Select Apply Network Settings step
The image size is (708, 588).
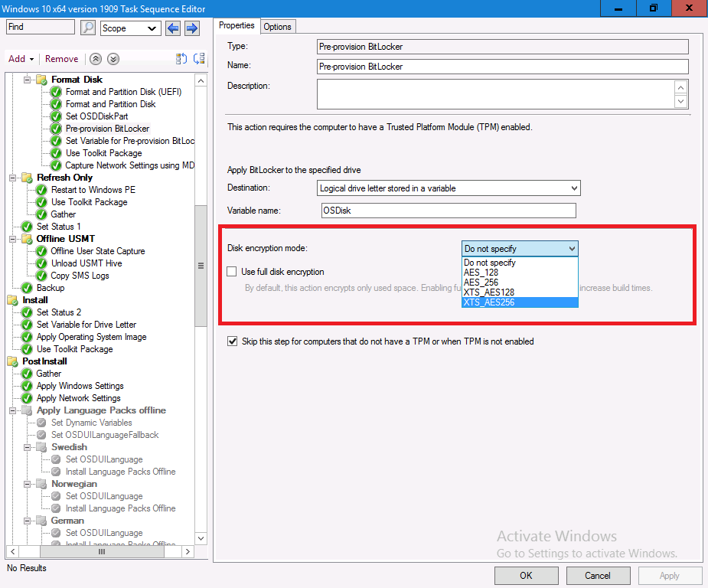click(79, 398)
